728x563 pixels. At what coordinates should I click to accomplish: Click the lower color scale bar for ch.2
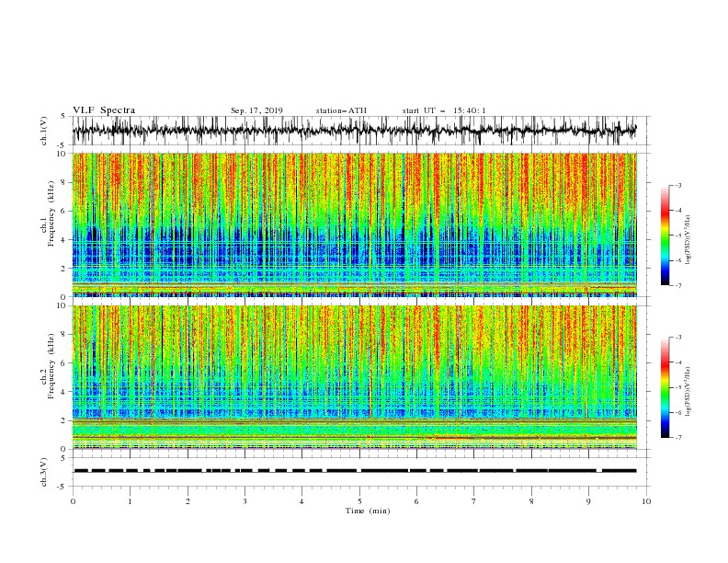665,387
